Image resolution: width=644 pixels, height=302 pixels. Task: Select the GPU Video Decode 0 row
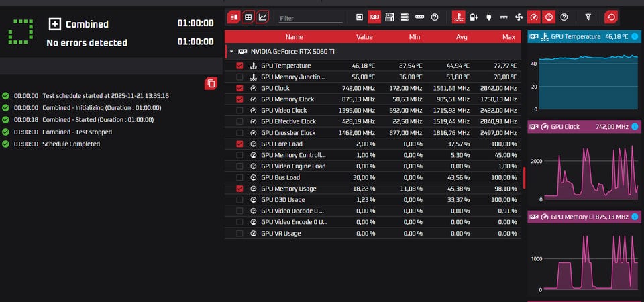pos(372,211)
